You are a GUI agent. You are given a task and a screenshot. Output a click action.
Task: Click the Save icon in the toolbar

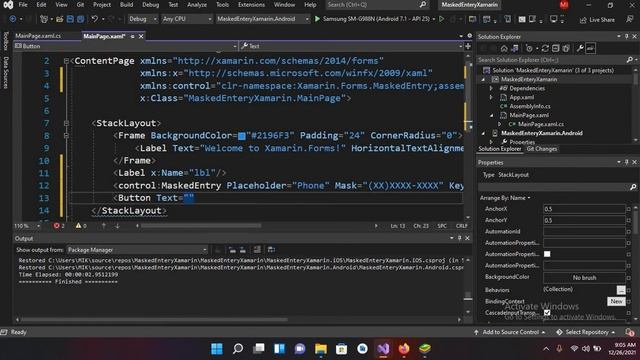pyautogui.click(x=70, y=19)
